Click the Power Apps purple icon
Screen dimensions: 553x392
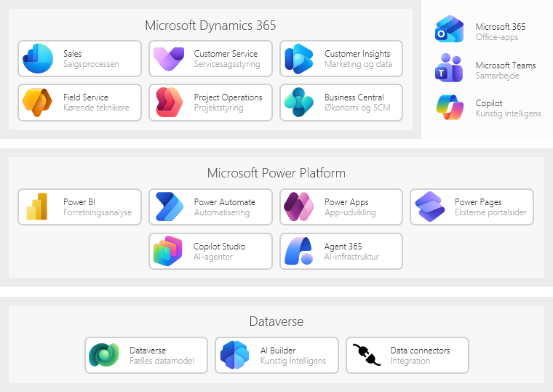[x=299, y=207]
